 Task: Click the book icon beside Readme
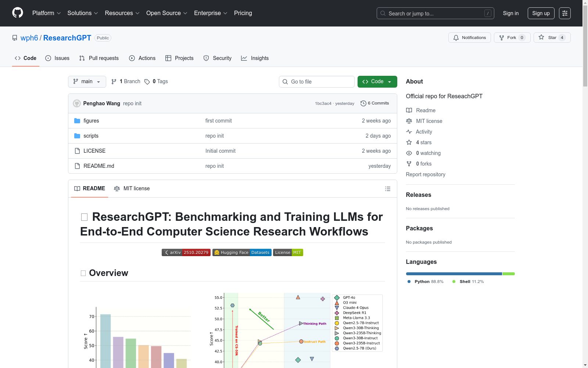tap(409, 110)
